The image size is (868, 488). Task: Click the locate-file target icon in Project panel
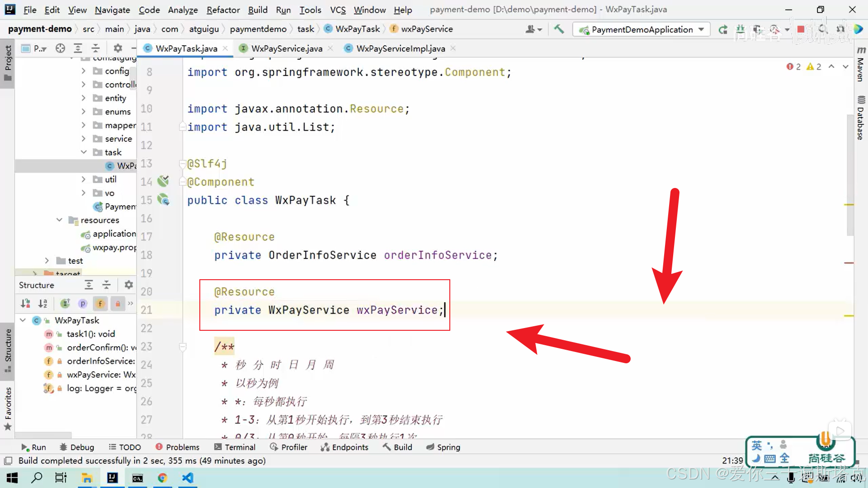coord(60,48)
